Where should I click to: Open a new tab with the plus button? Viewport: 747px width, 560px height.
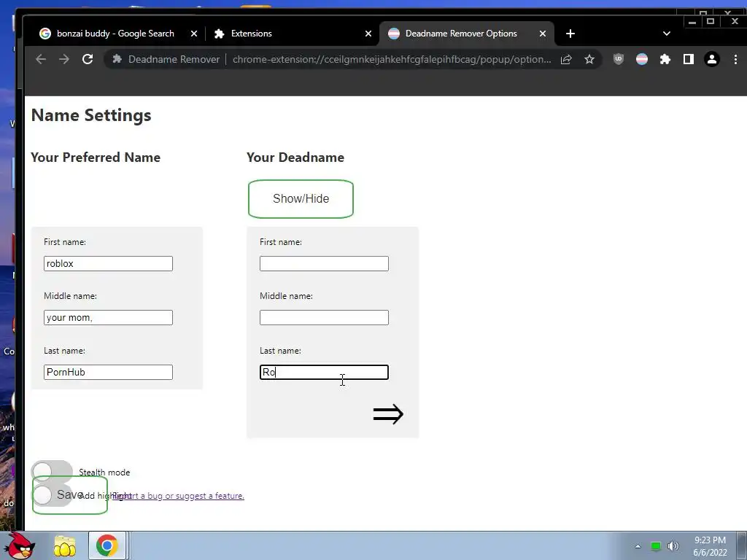(x=570, y=34)
